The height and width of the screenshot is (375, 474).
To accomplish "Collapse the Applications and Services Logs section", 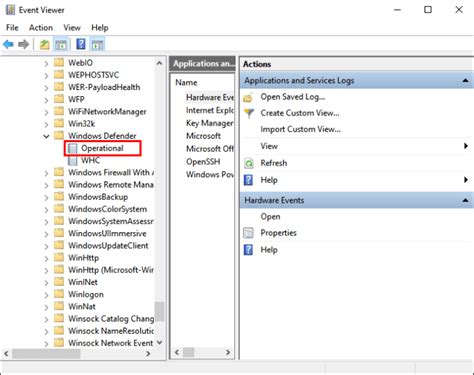I will (465, 81).
